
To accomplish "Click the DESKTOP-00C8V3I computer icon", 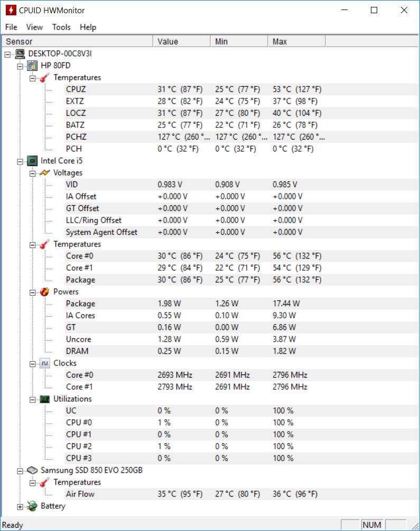I will pos(20,53).
